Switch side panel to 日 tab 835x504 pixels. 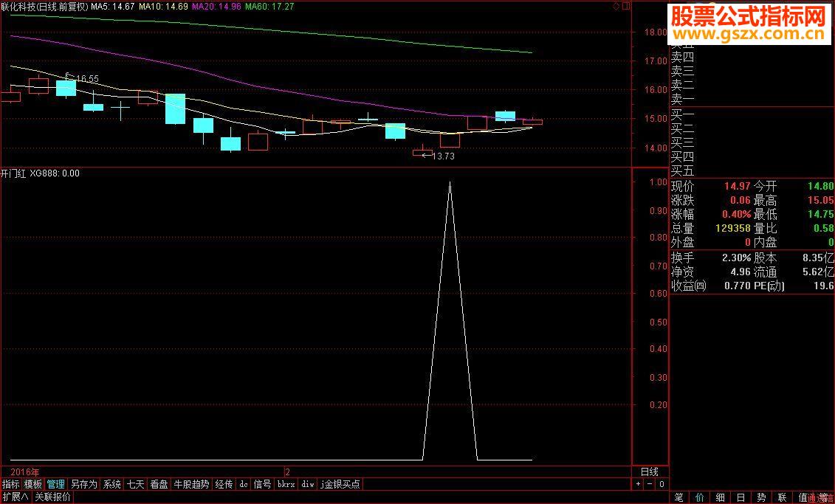coord(740,497)
